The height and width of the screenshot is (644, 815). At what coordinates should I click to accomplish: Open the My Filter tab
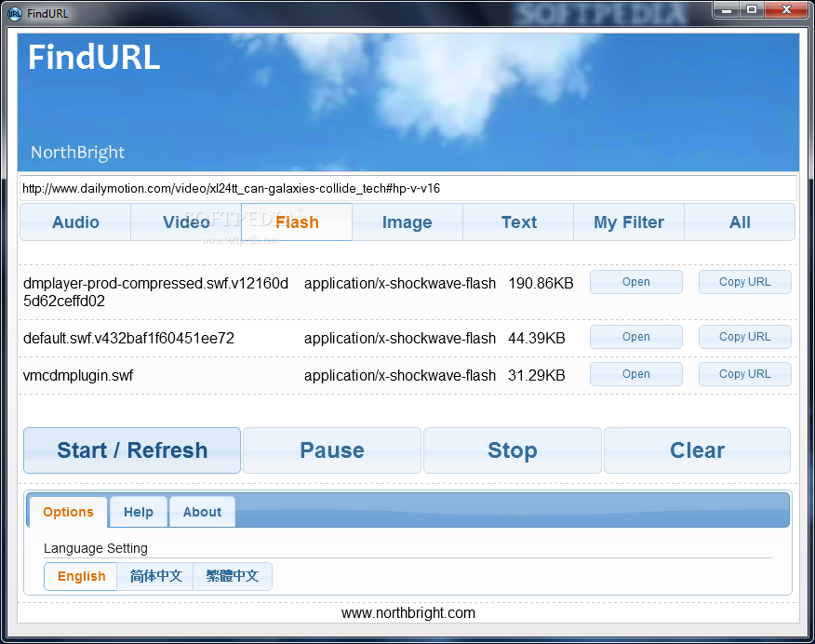click(629, 221)
